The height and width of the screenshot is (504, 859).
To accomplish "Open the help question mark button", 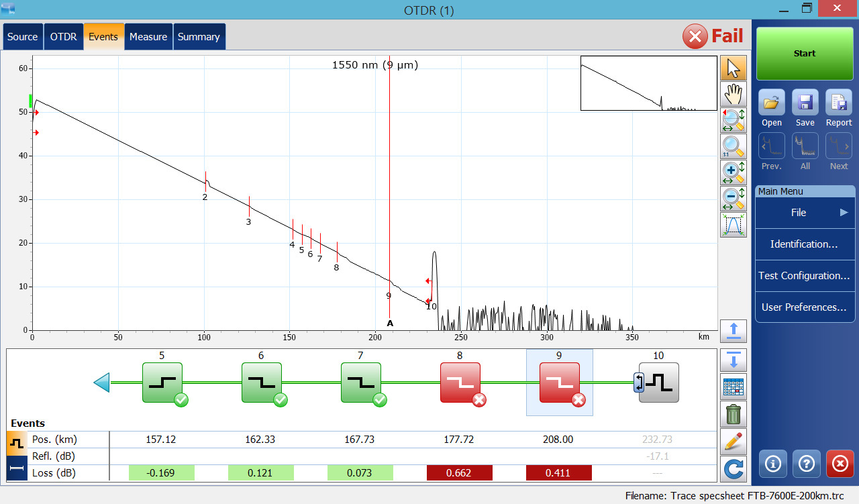I will (806, 464).
